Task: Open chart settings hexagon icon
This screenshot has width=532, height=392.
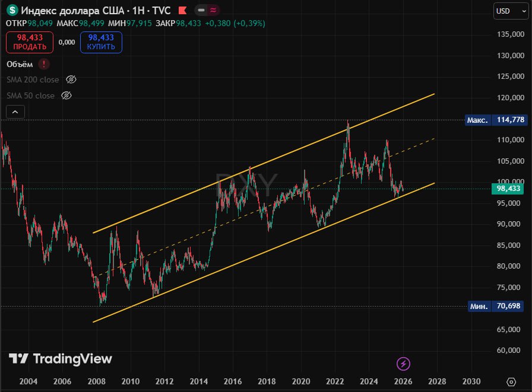Action: pyautogui.click(x=511, y=381)
